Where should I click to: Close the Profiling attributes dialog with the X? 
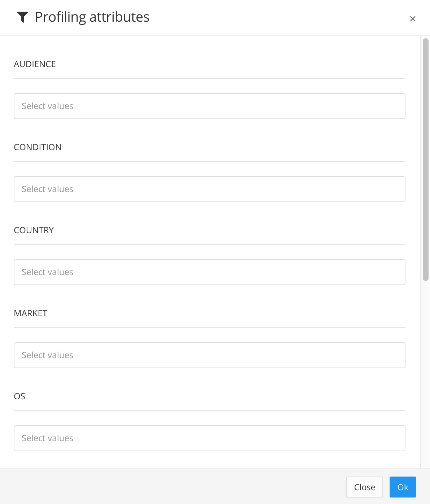413,18
